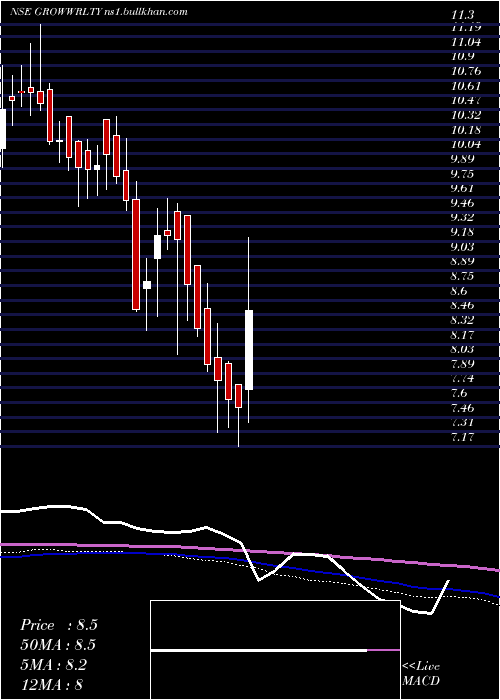Click the '5MA : 8.2' readout

(54, 664)
